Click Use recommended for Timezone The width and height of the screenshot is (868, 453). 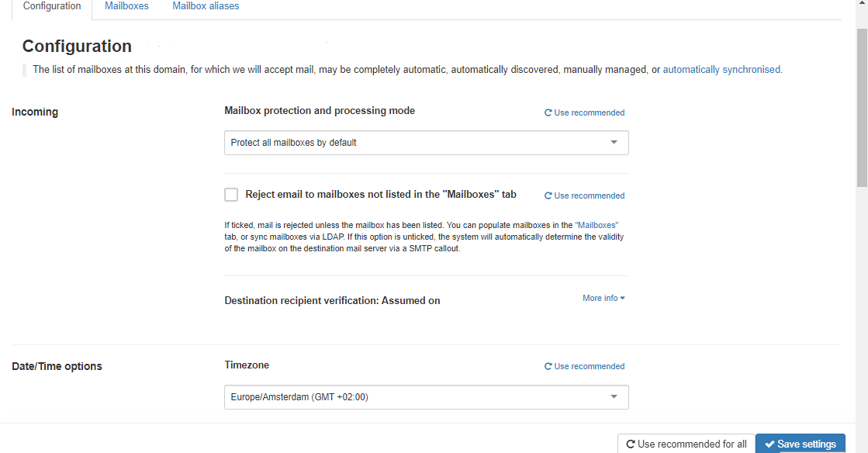point(589,367)
